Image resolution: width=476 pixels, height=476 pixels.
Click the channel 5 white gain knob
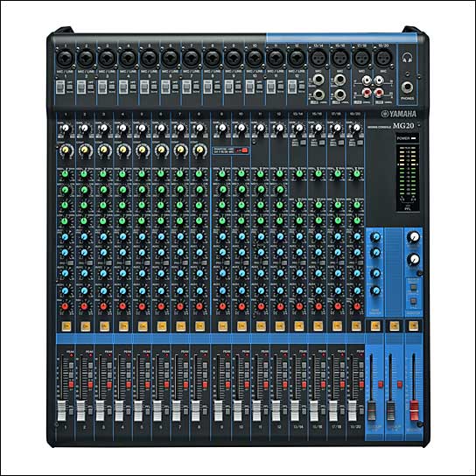[142, 128]
